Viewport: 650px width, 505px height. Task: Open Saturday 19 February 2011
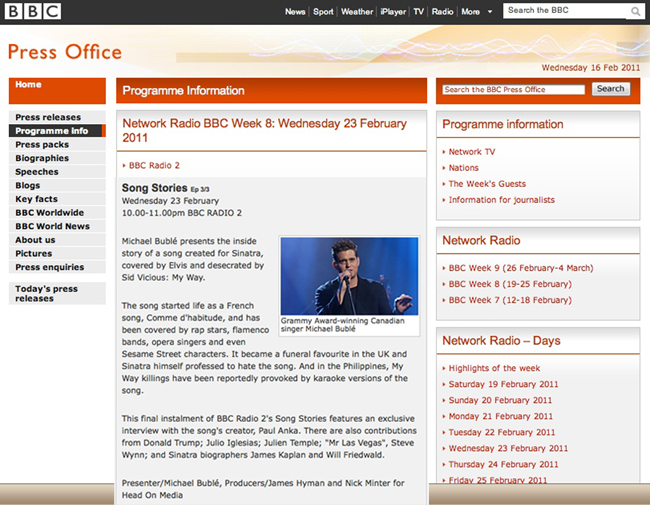click(x=503, y=384)
